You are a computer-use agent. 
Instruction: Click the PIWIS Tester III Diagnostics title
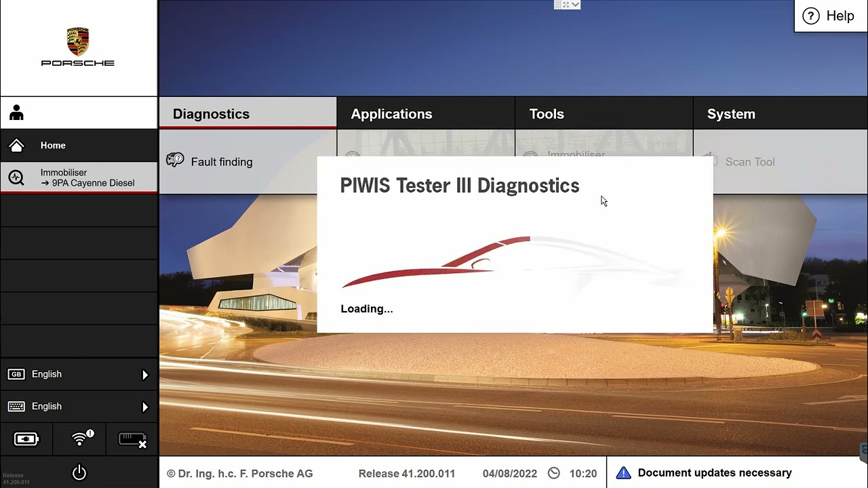click(460, 186)
